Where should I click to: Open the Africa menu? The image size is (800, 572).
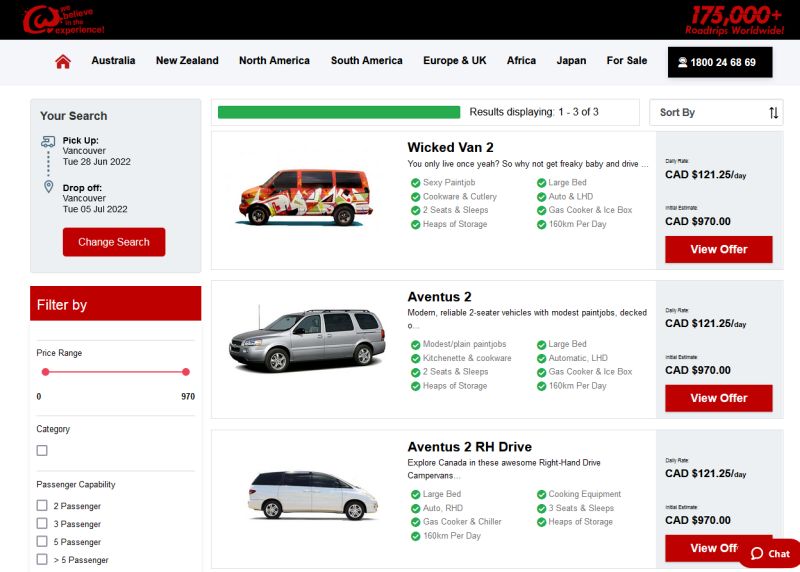[521, 60]
